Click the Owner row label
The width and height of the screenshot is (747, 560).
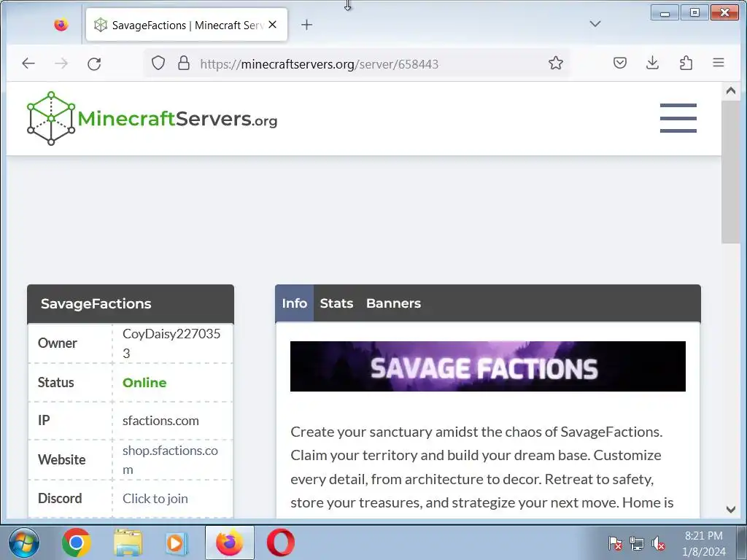coord(57,343)
